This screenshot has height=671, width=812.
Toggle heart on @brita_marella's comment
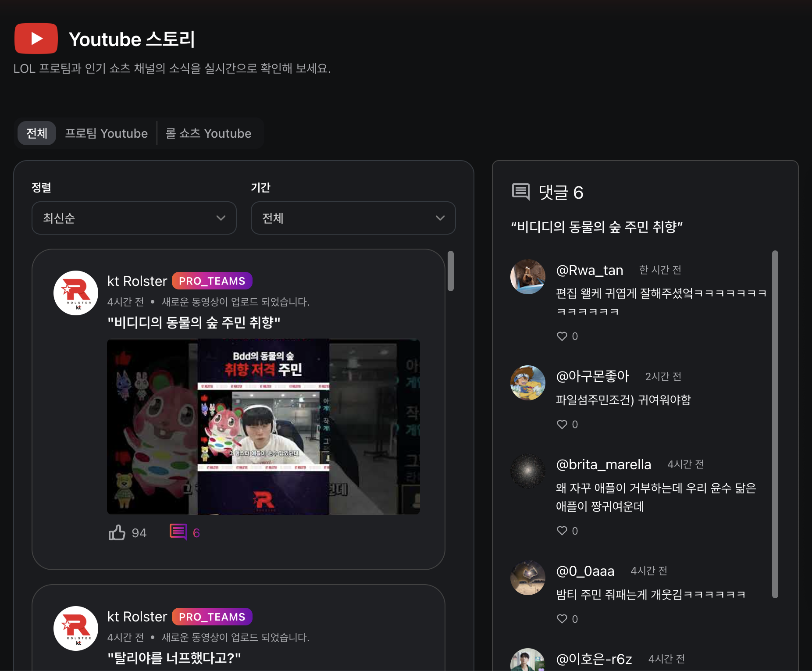pos(562,531)
